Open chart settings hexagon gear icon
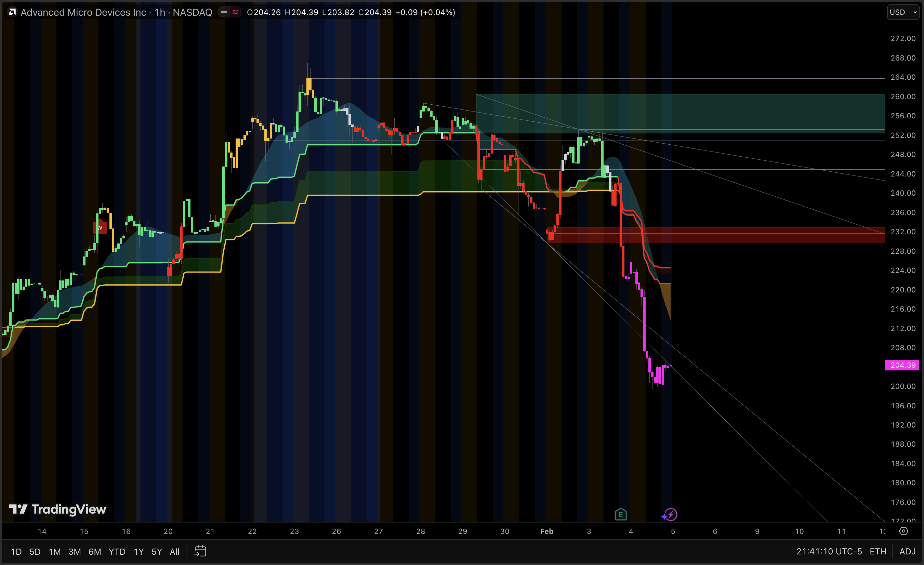The width and height of the screenshot is (924, 565). coord(904,531)
